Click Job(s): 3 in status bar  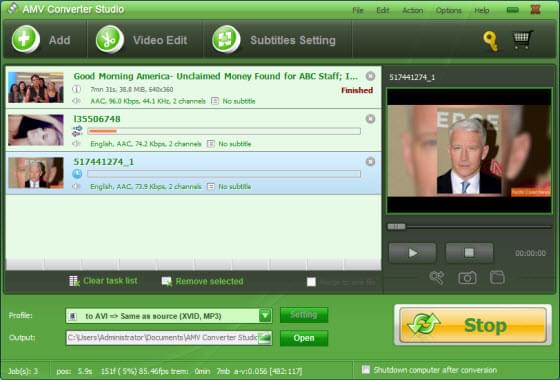(x=23, y=371)
